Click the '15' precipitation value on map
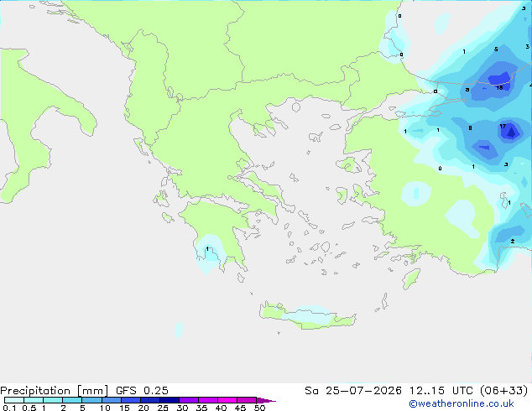 coord(499,88)
